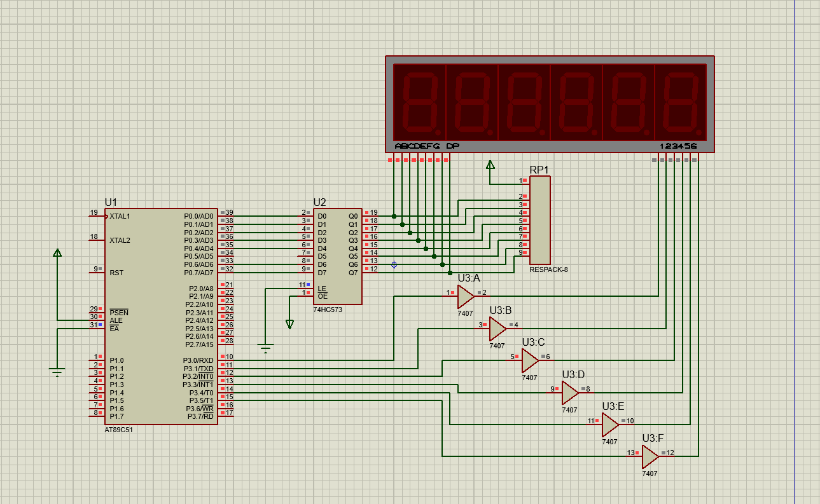Click the ABCDEFG DP segment pin label
820x504 pixels.
pos(427,146)
